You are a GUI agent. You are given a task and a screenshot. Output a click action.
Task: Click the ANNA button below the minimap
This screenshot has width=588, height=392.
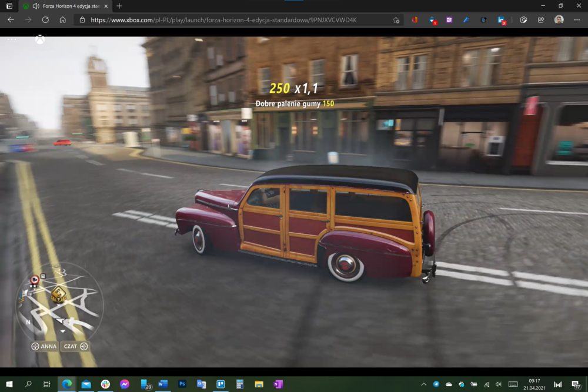click(44, 346)
